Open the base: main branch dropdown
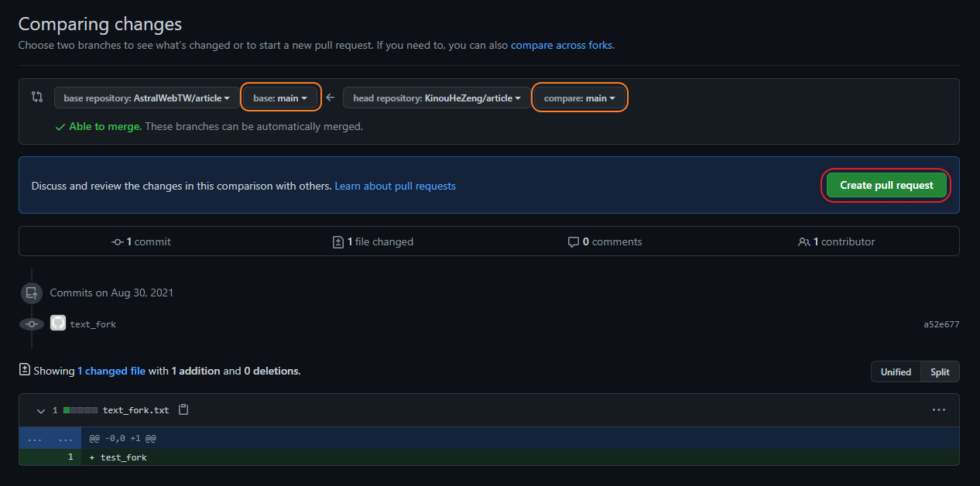The image size is (980, 486). click(x=281, y=98)
